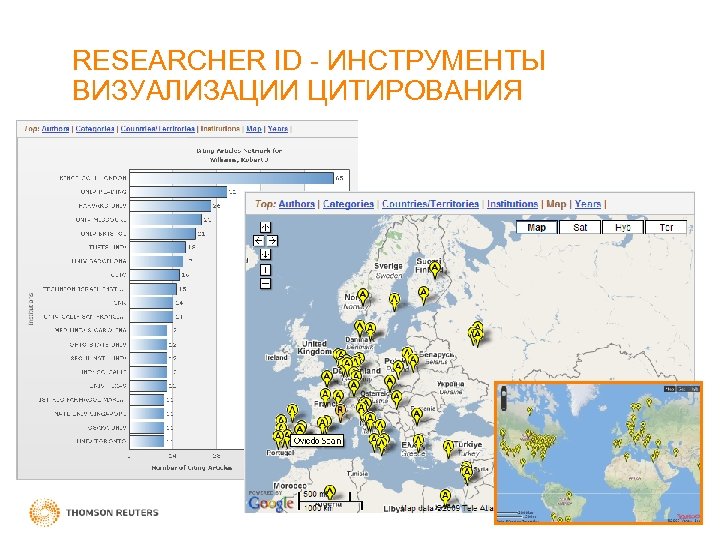720x540 pixels.
Task: Open Authors link in bar chart panel
Action: (x=55, y=129)
